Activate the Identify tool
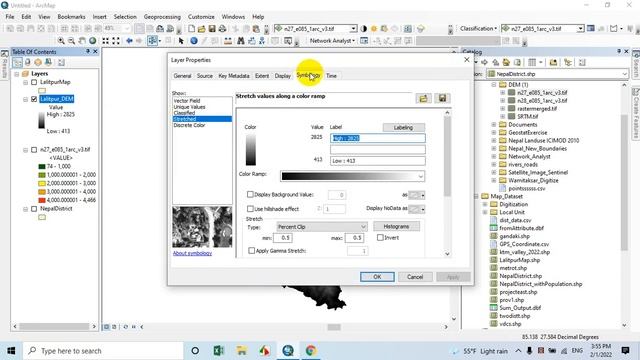 point(194,41)
